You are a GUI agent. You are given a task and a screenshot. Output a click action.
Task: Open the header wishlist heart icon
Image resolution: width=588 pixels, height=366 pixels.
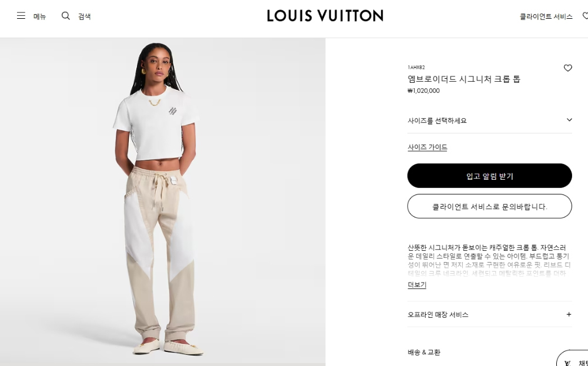coord(585,16)
